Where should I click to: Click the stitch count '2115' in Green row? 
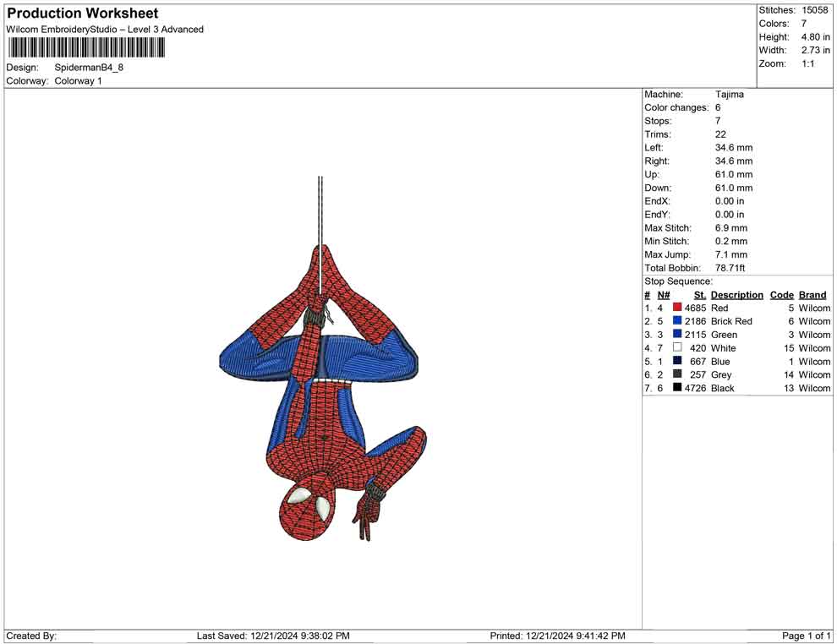[x=695, y=335]
